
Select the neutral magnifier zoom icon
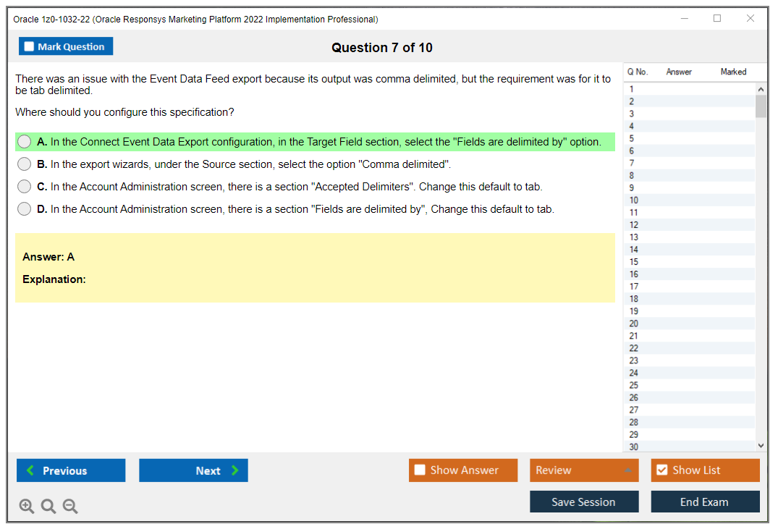[48, 506]
